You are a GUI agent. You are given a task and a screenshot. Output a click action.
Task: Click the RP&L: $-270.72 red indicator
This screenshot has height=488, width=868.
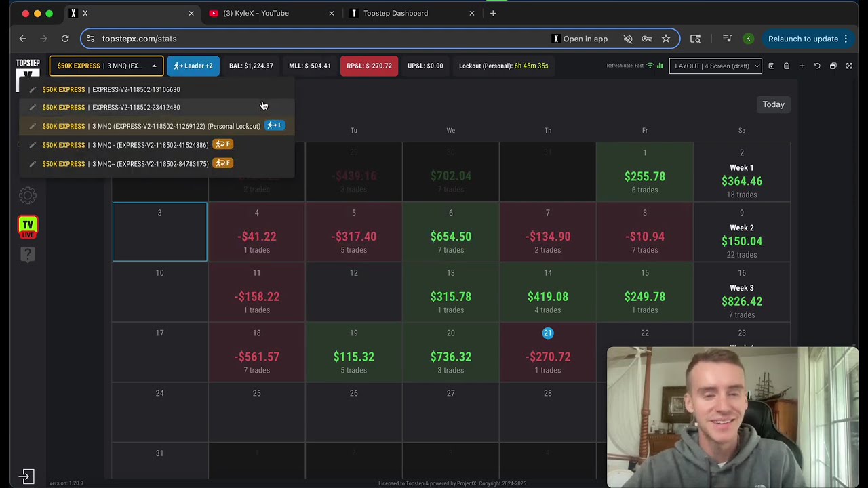369,66
